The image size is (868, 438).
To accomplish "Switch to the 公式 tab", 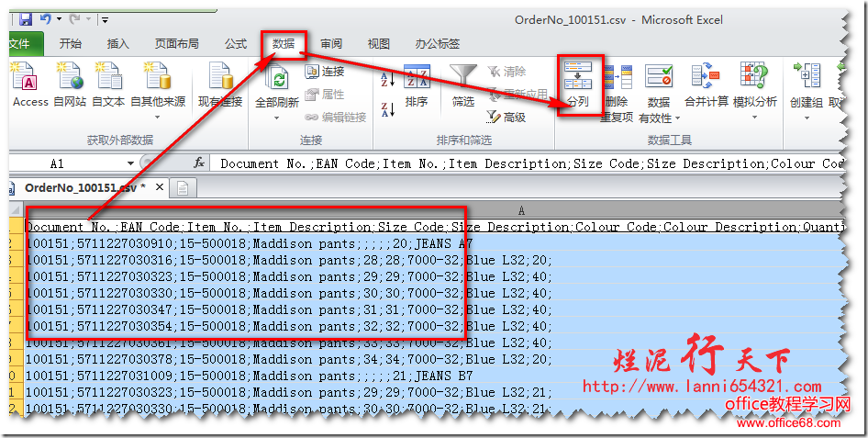I will 236,44.
